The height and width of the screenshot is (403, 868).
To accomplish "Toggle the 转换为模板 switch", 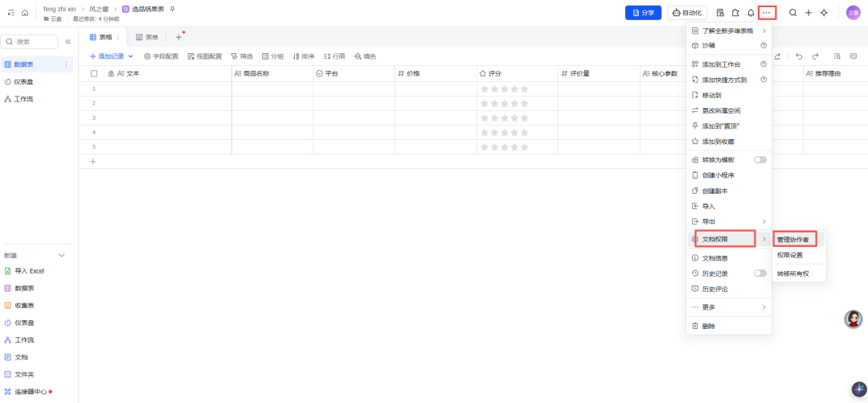I will point(760,159).
